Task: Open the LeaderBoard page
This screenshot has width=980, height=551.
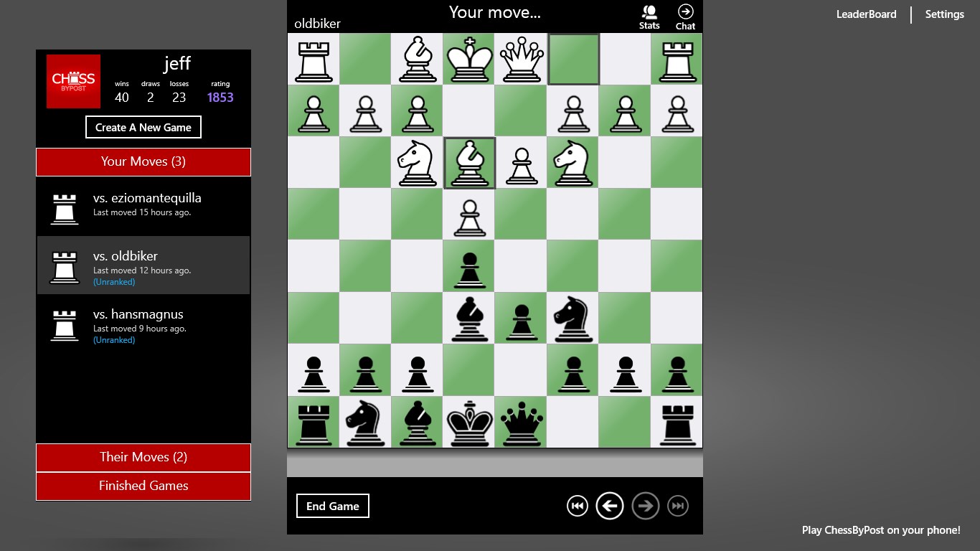Action: point(866,14)
